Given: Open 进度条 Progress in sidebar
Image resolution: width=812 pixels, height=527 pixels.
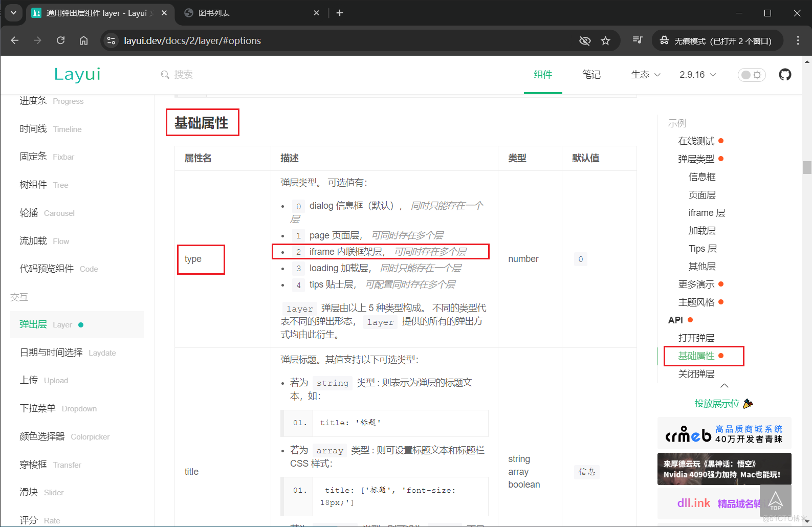Looking at the screenshot, I should [52, 101].
